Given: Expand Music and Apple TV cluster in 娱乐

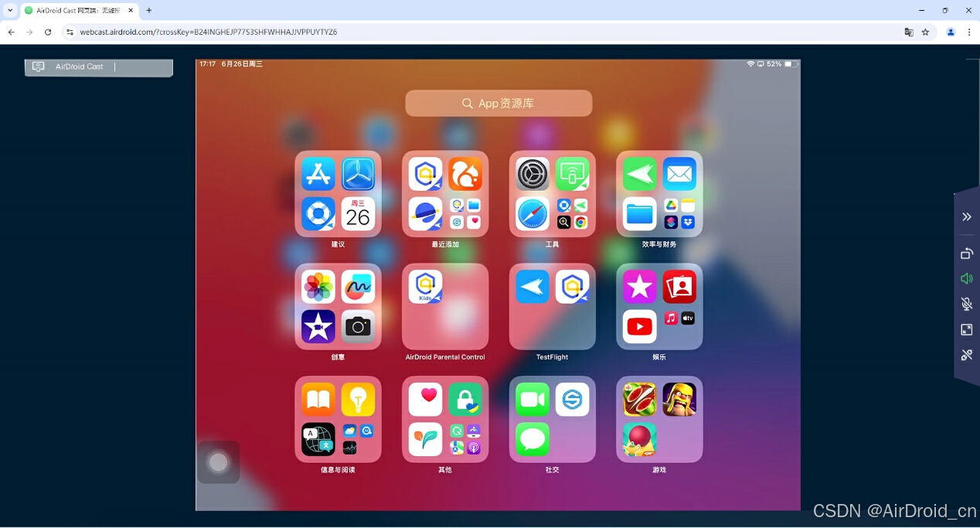Looking at the screenshot, I should pos(679,319).
